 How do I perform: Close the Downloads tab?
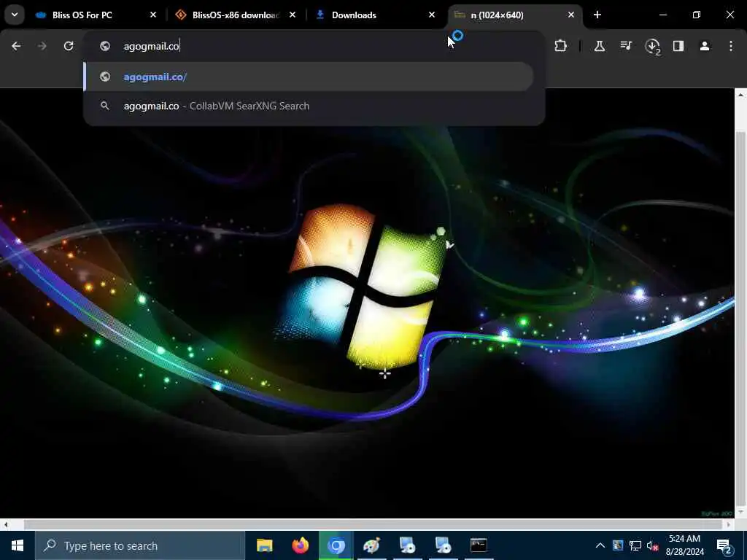pos(432,15)
